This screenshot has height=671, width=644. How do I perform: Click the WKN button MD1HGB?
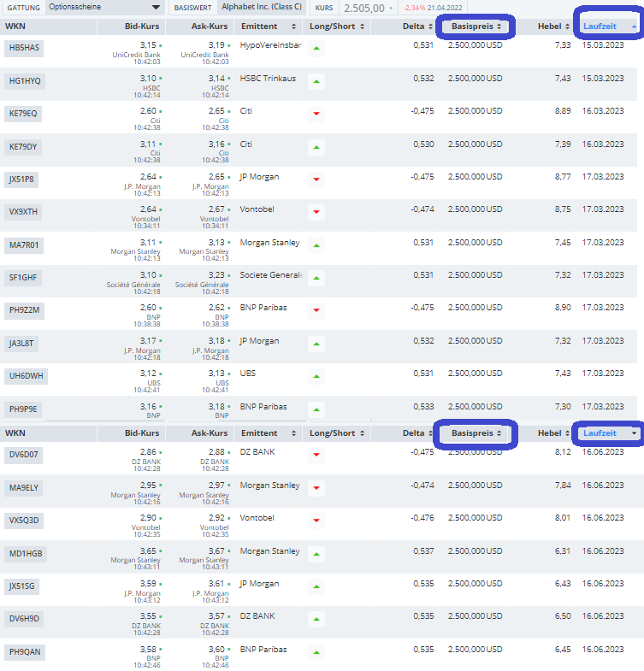tap(26, 554)
